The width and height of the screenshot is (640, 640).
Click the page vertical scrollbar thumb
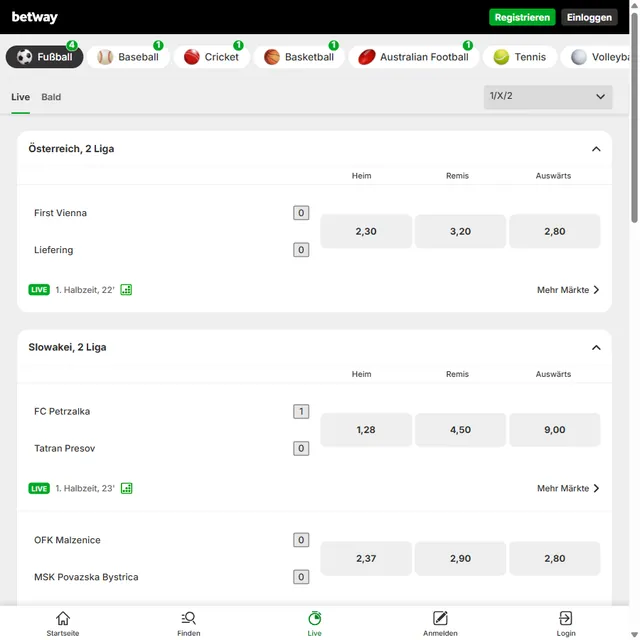coord(634,118)
